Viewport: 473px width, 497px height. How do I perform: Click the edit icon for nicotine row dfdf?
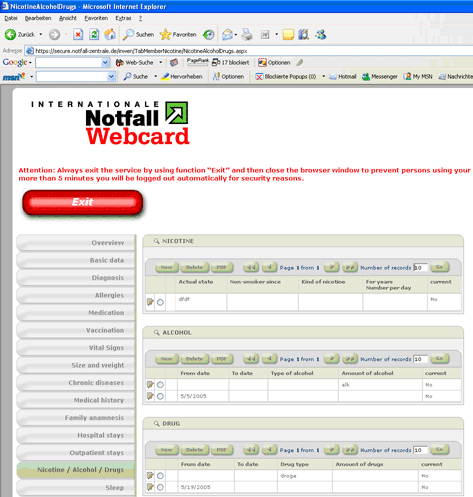click(x=150, y=302)
